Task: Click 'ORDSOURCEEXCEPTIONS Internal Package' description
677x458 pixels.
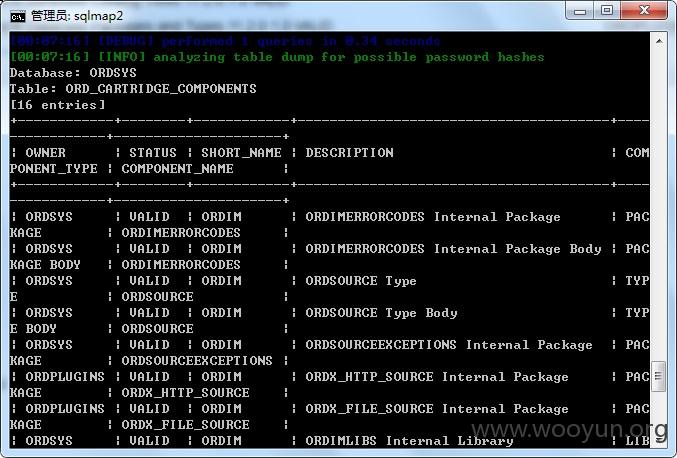Action: coord(449,345)
